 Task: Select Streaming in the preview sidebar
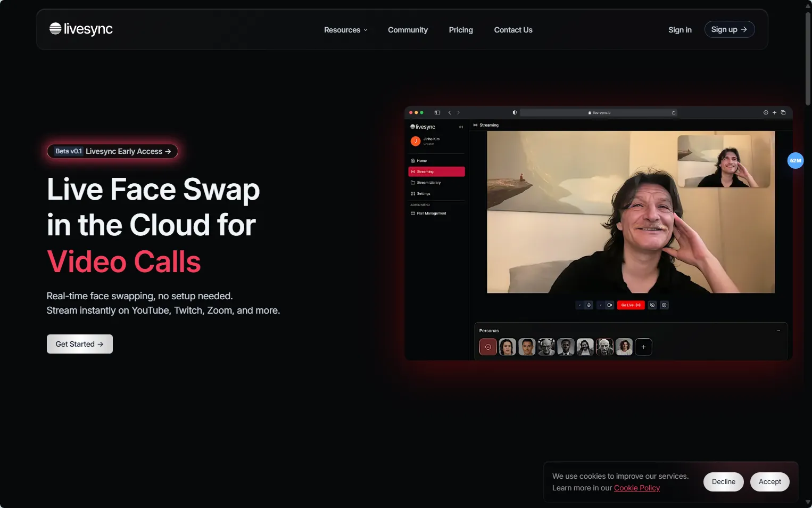[436, 171]
